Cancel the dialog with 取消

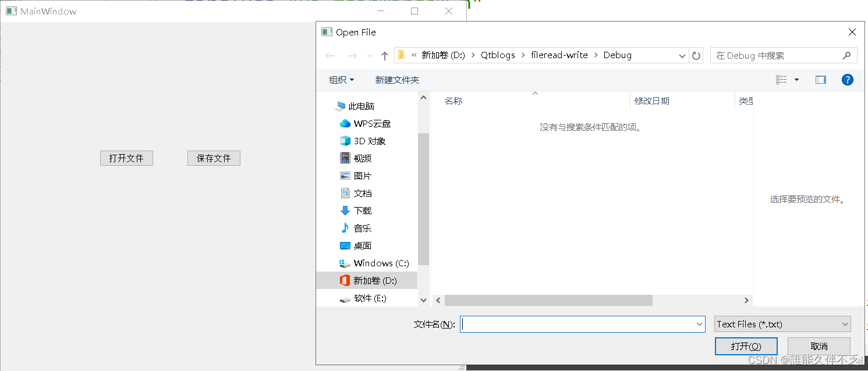[x=819, y=346]
